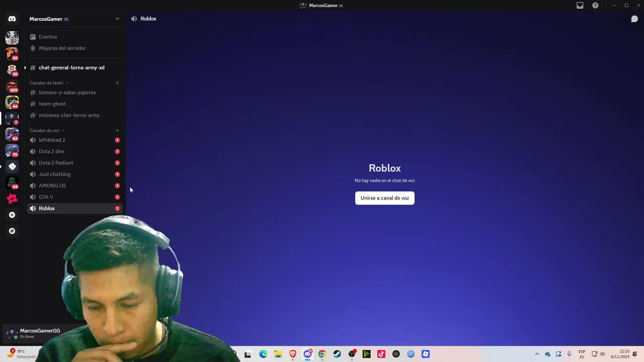644x362 pixels.
Task: Select the Dota 2 dire voice channel
Action: pos(74,151)
